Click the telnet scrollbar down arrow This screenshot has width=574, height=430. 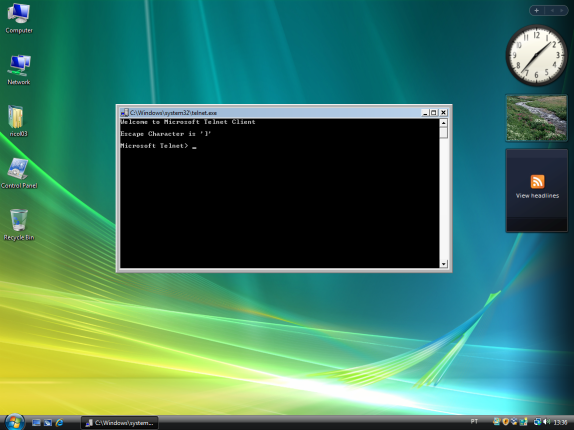444,264
